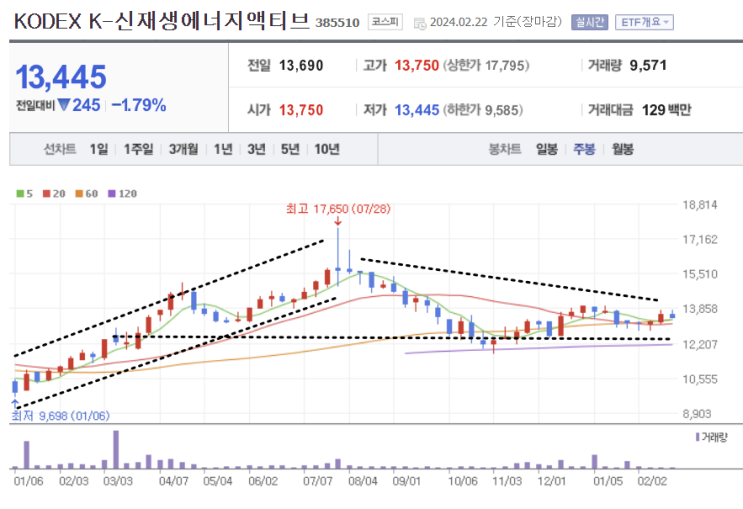Click the current price 13,445
The width and height of the screenshot is (743, 509).
pos(61,77)
